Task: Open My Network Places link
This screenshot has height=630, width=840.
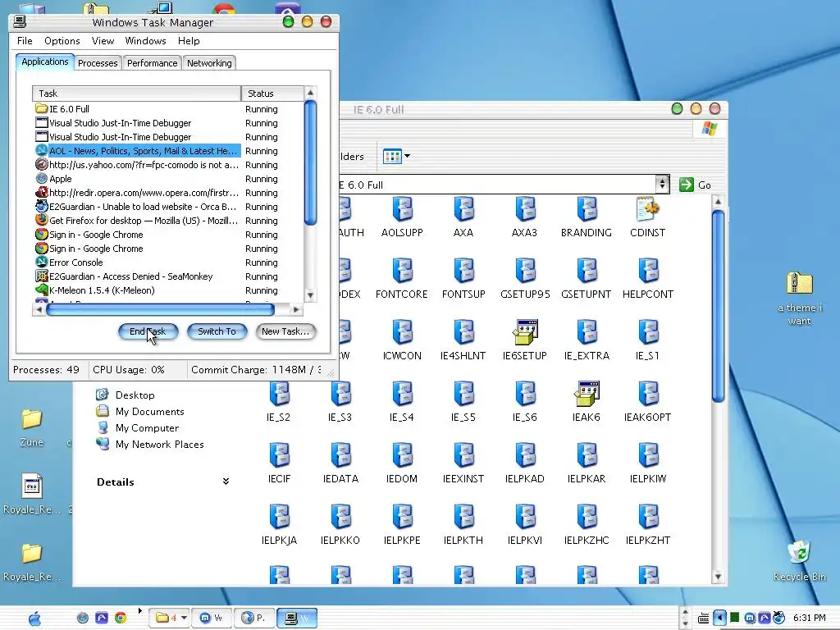Action: [159, 444]
